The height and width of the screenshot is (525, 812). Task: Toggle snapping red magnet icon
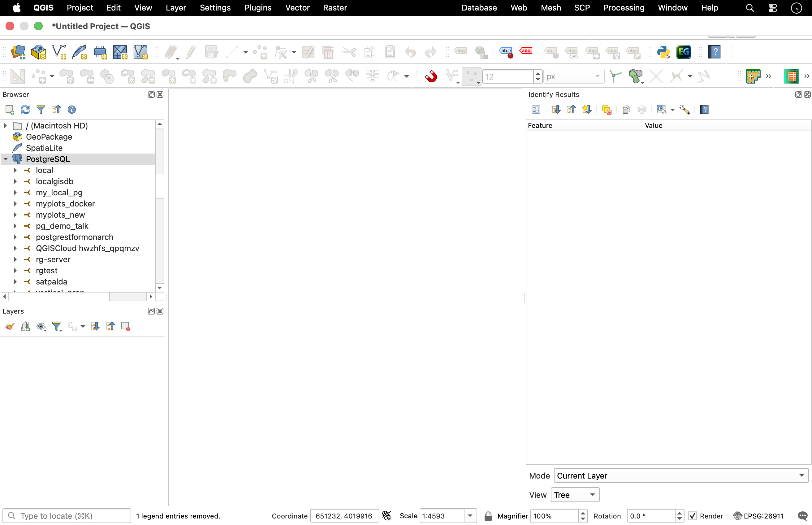[431, 76]
